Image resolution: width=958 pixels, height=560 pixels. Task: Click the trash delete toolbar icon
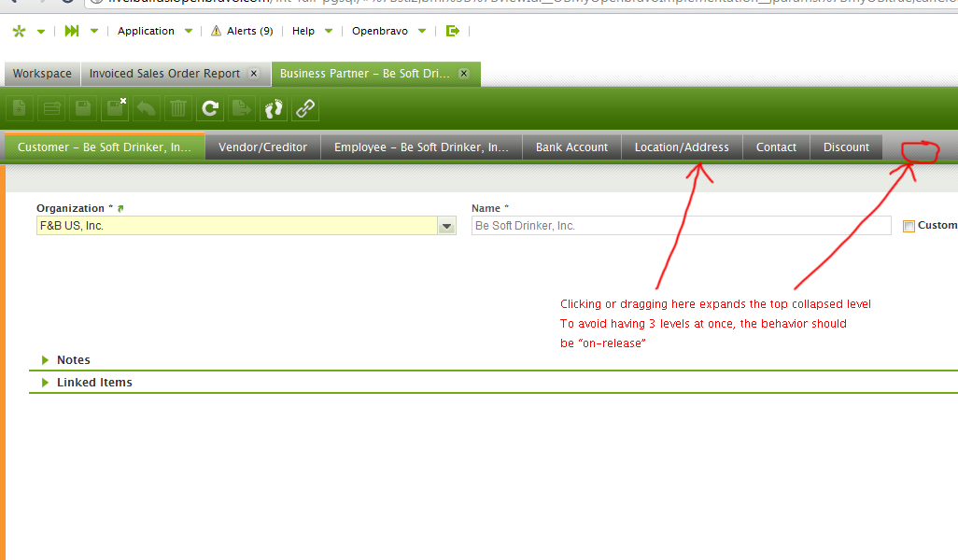click(177, 108)
